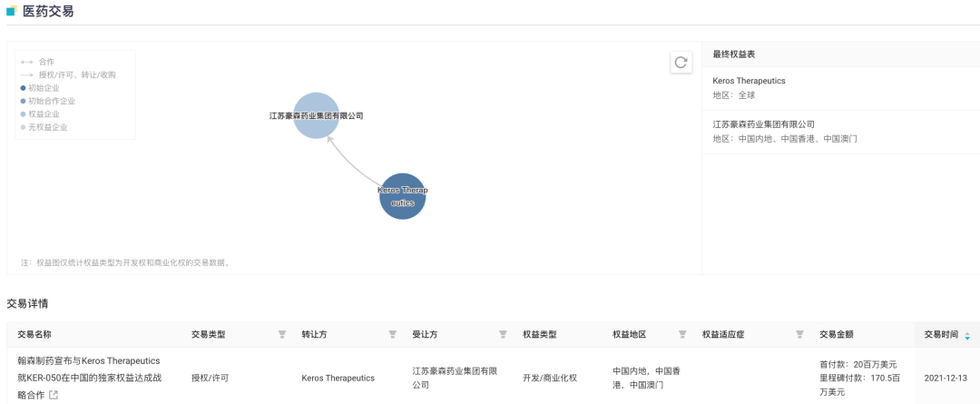Filter the 交易类型 column
The image size is (980, 404).
tap(282, 335)
